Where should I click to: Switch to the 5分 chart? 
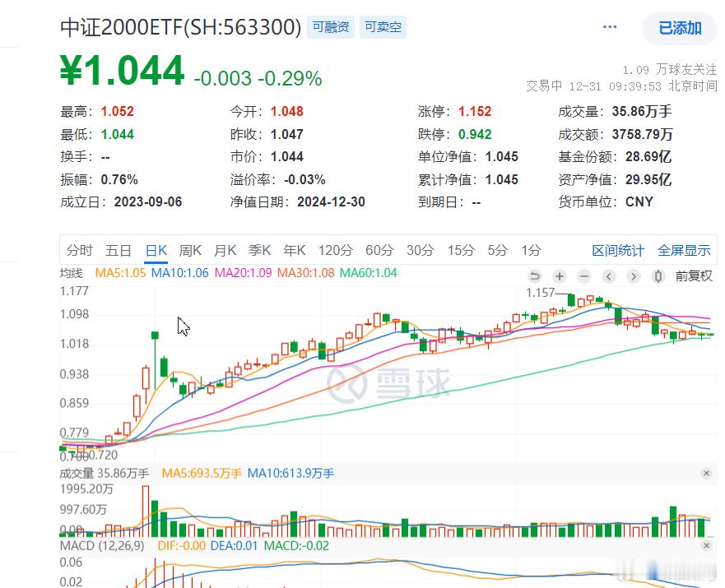click(498, 250)
